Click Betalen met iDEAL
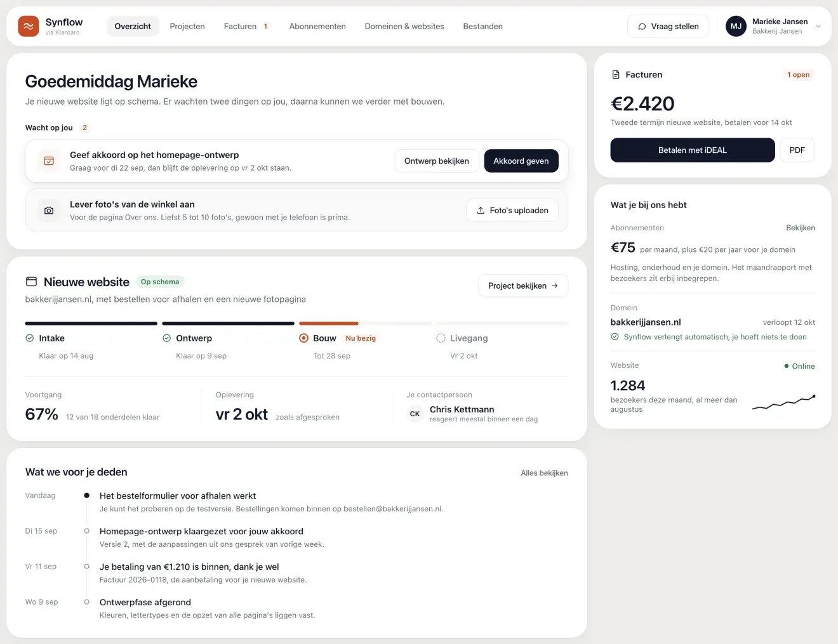The image size is (838, 644). [x=693, y=150]
